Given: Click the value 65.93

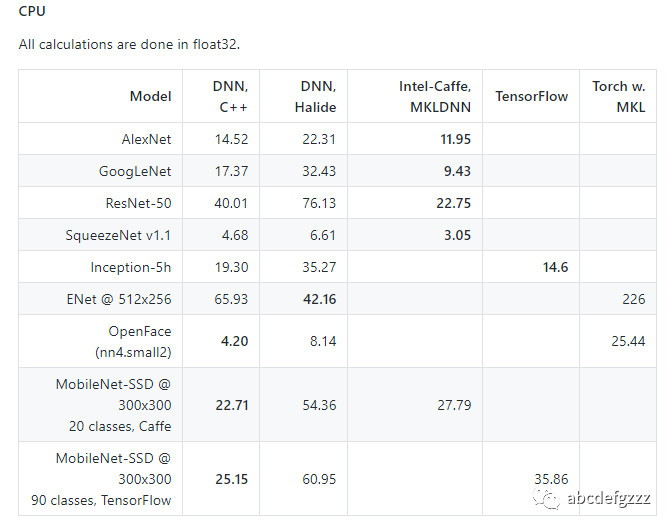Looking at the screenshot, I should [x=231, y=299].
